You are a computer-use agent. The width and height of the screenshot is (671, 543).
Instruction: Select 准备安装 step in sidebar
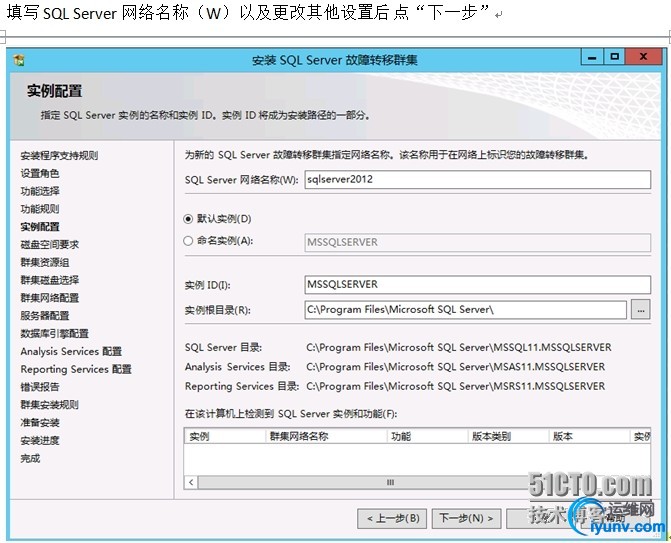(x=40, y=423)
